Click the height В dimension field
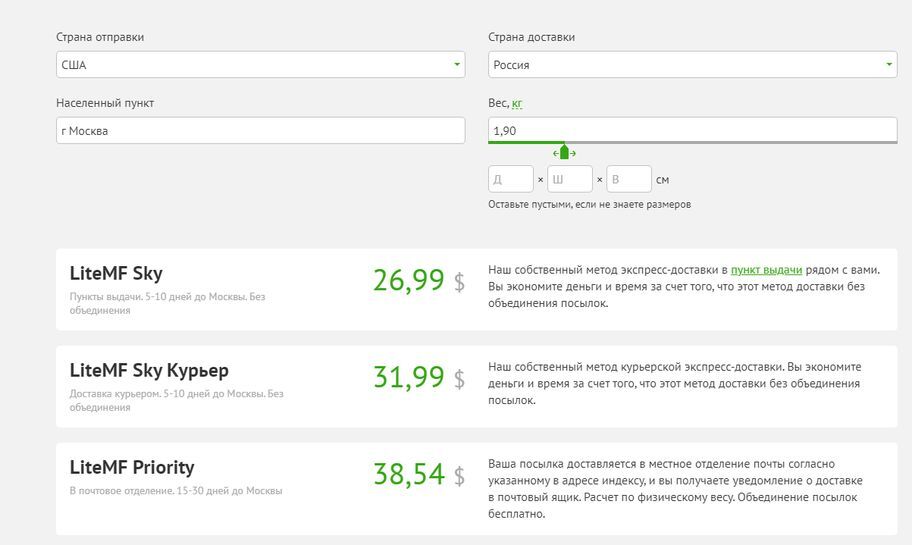This screenshot has height=545, width=912. pyautogui.click(x=628, y=179)
